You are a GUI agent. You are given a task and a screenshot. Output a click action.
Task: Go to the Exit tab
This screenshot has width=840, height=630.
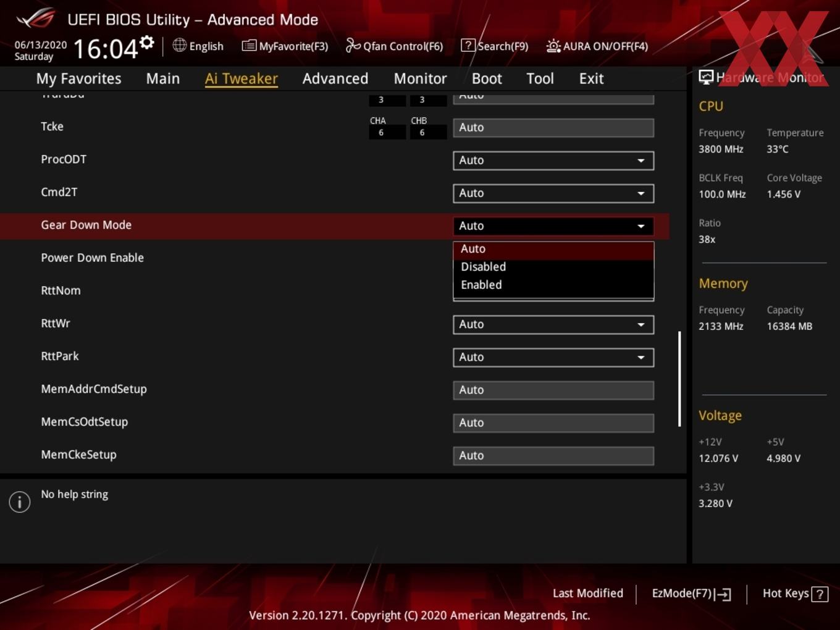pos(591,78)
